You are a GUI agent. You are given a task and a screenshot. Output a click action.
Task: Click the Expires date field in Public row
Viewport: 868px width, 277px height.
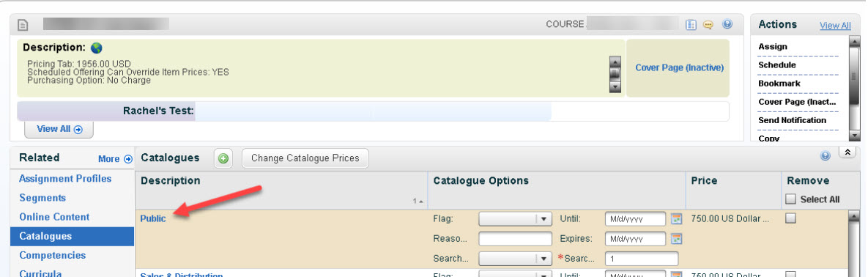(636, 239)
